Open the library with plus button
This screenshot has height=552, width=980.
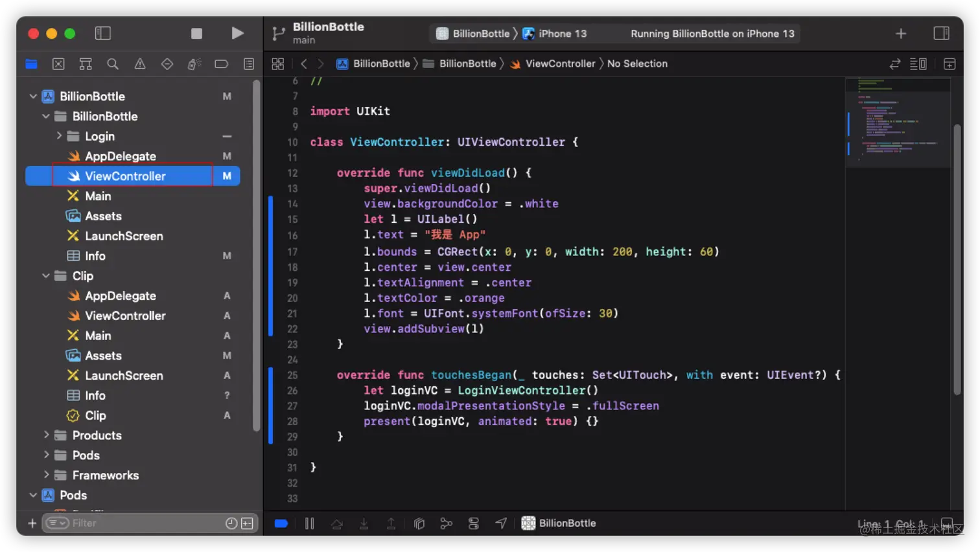point(901,33)
